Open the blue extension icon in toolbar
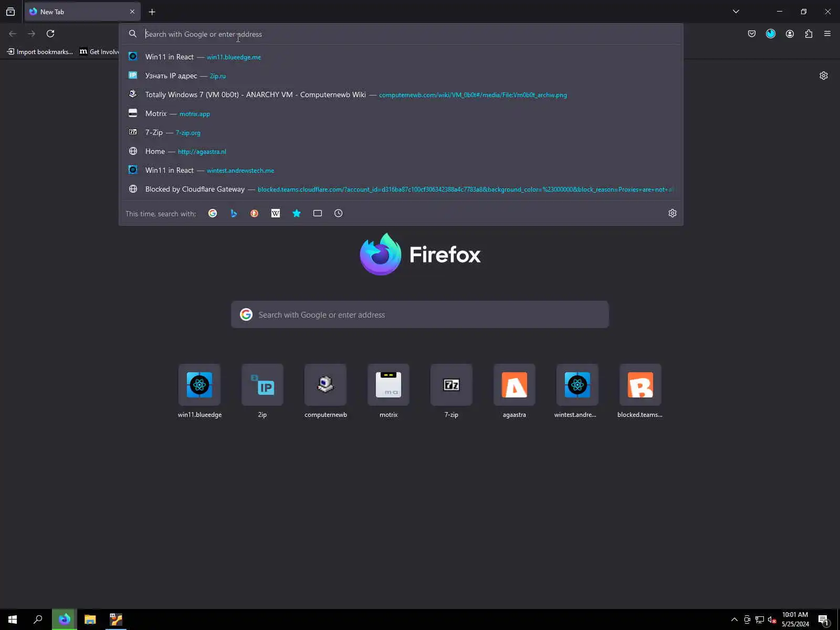 [771, 34]
